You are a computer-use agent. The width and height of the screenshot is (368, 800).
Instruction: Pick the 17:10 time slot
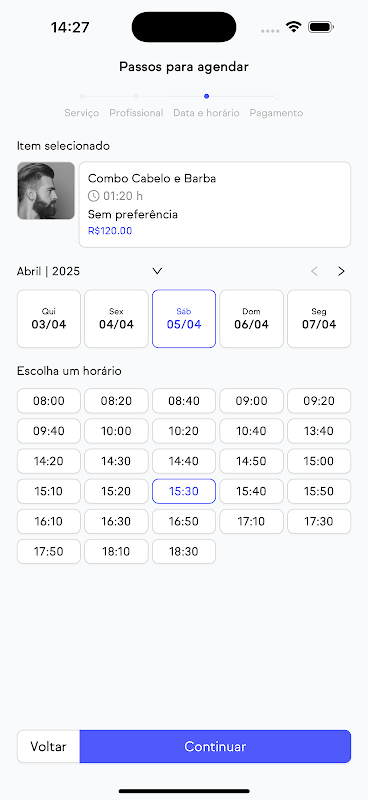[251, 521]
